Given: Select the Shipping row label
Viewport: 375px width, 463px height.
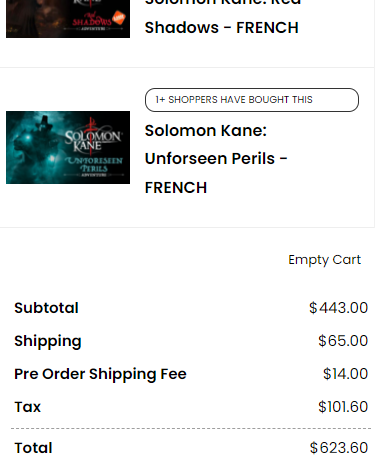Looking at the screenshot, I should [48, 341].
